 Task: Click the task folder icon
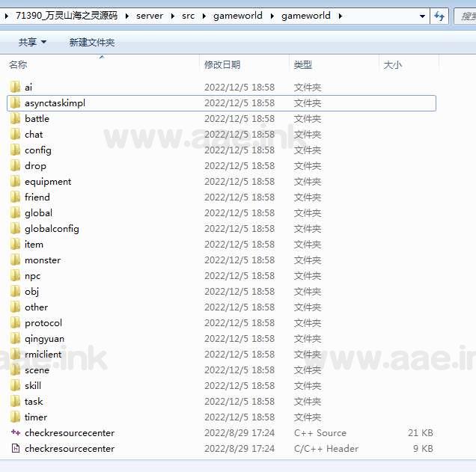[x=15, y=402]
